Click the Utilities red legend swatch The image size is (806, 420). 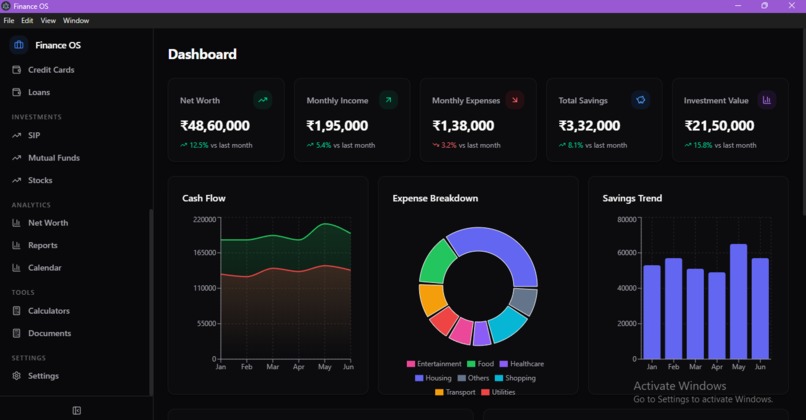click(485, 392)
